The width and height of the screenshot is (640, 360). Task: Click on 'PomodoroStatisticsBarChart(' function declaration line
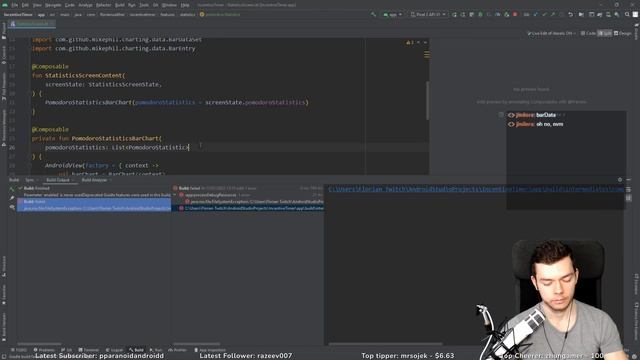tap(97, 138)
